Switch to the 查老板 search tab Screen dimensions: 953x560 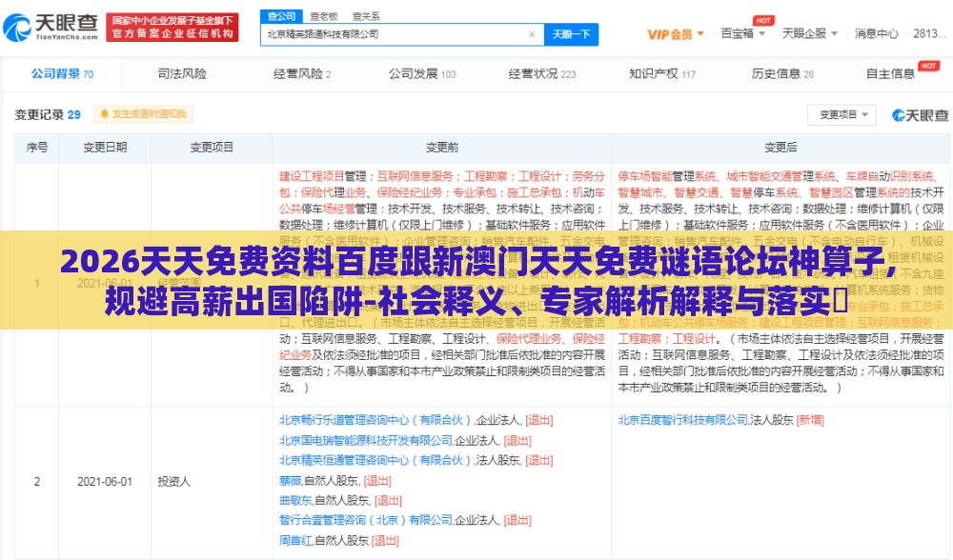pos(323,16)
